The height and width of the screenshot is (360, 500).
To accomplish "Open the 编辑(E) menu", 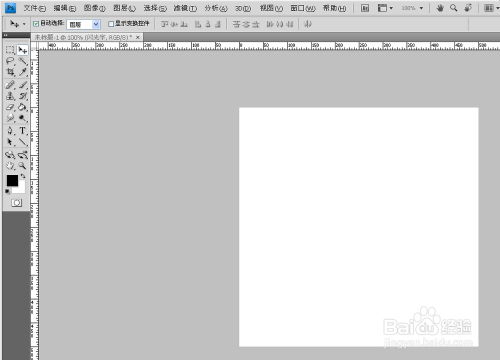I will (65, 8).
